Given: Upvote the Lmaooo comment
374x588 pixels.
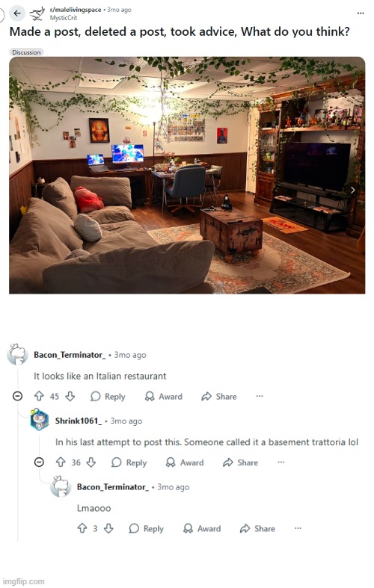Looking at the screenshot, I should [82, 528].
